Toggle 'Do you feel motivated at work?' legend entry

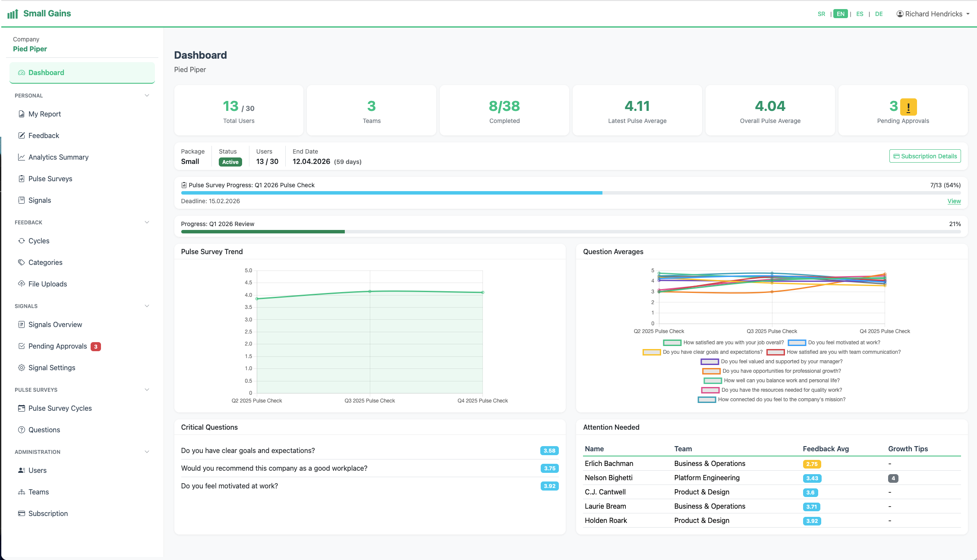(x=834, y=343)
